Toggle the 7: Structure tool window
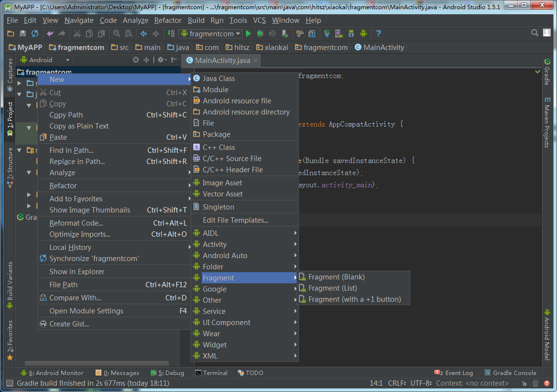557x392 pixels. [10, 167]
